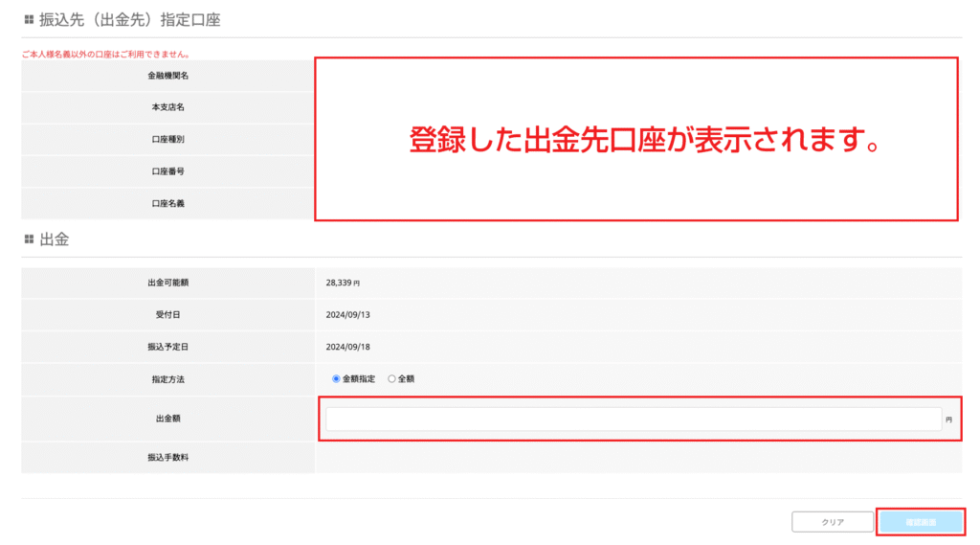Image resolution: width=980 pixels, height=545 pixels.
Task: Click the 口座名義 row label
Action: point(167,204)
